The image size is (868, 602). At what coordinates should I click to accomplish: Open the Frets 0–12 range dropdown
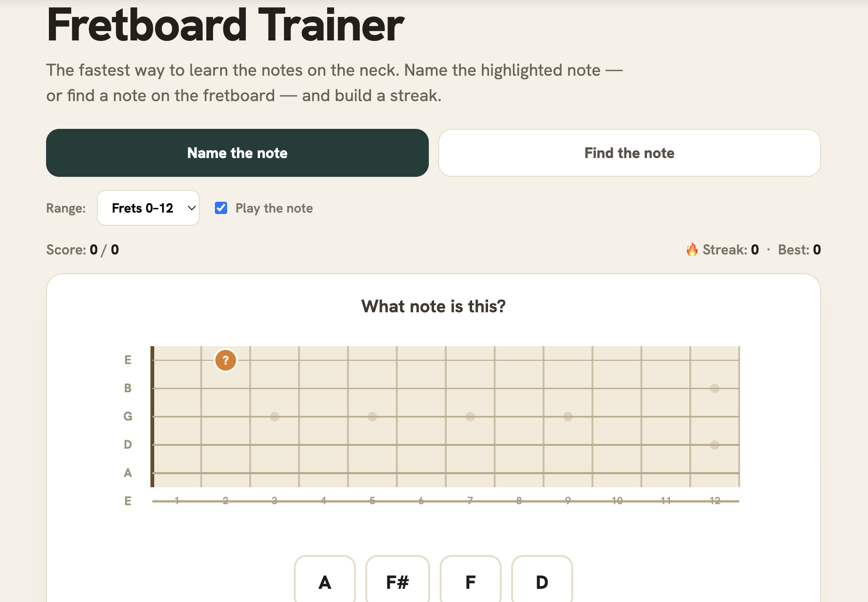tap(148, 208)
